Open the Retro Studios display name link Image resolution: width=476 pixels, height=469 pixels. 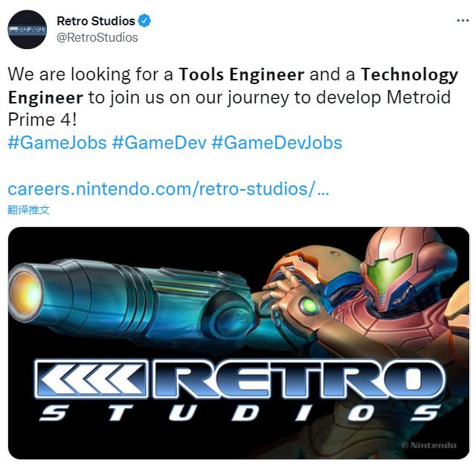coord(96,21)
